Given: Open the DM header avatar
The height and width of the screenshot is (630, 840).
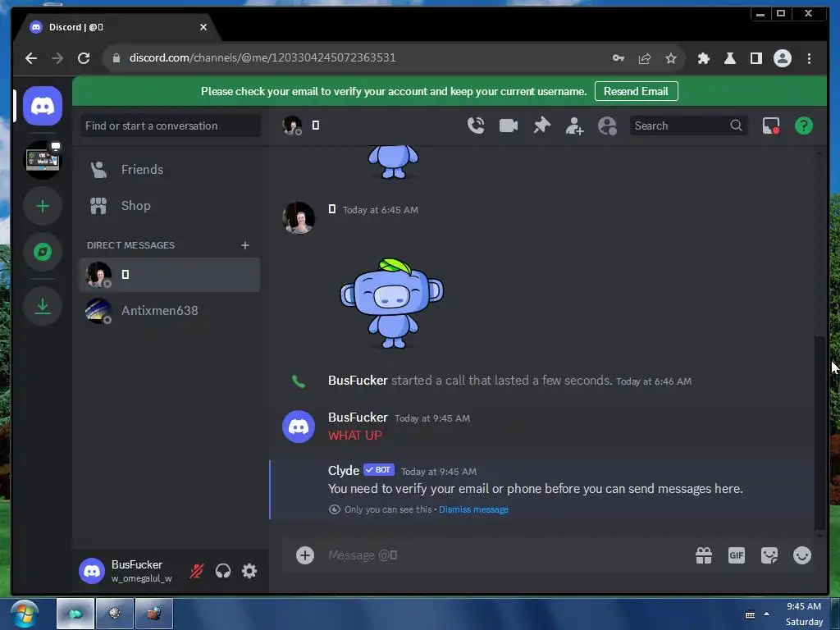Looking at the screenshot, I should pos(292,126).
